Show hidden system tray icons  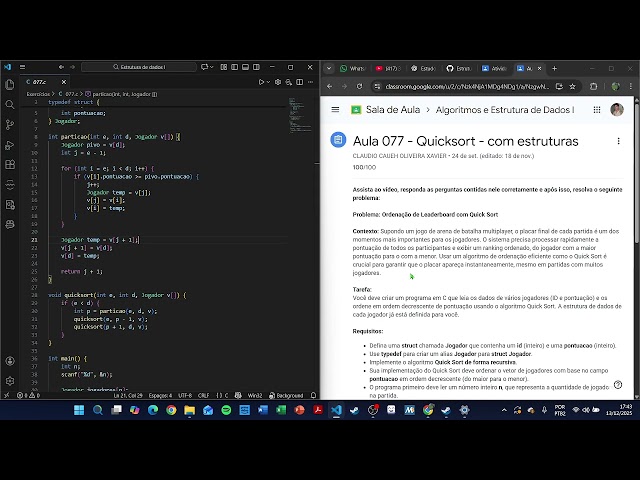504,410
